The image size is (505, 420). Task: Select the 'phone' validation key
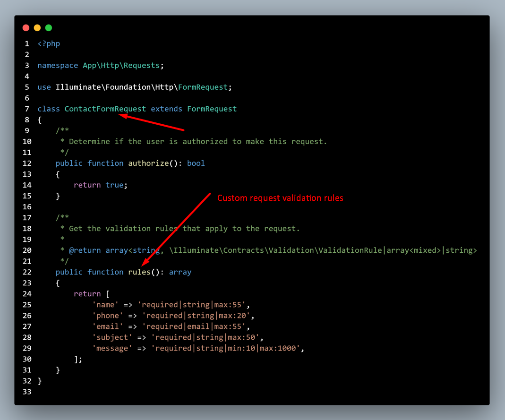[108, 315]
